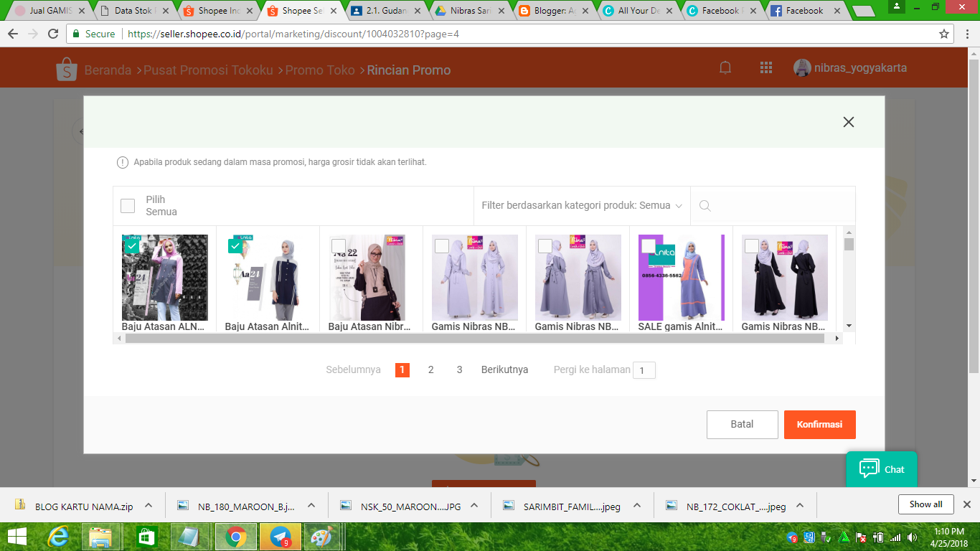The height and width of the screenshot is (551, 980).
Task: Expand options for NSK_50_MAROON.JPG download
Action: pyautogui.click(x=473, y=504)
